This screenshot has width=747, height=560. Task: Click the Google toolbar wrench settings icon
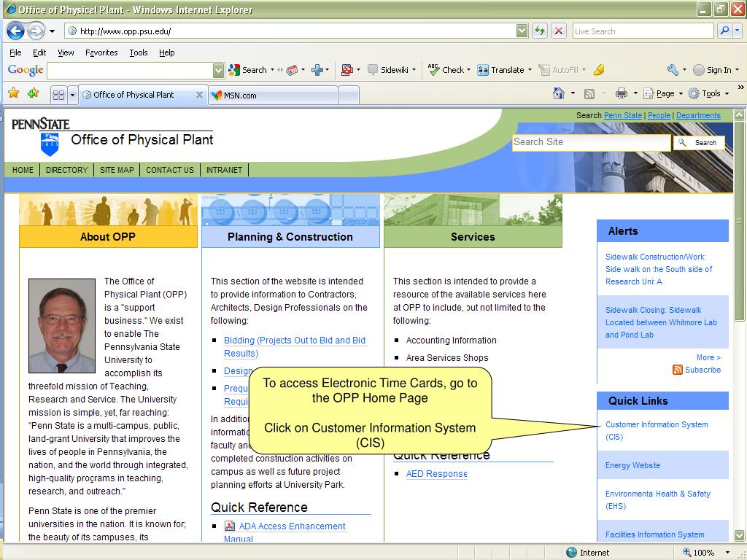tap(673, 70)
